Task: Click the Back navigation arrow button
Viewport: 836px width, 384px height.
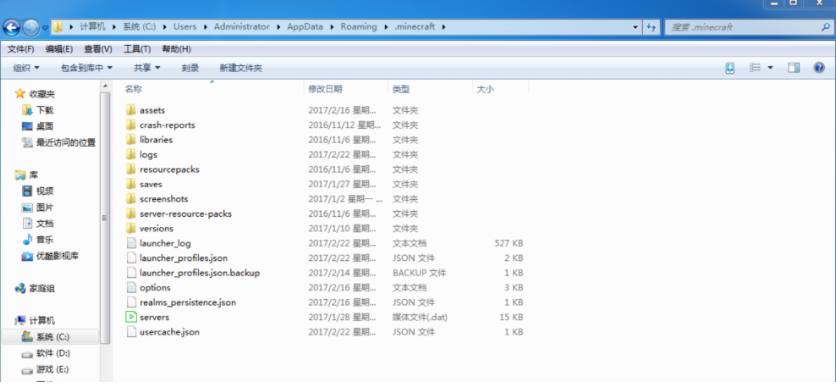Action: (x=11, y=27)
